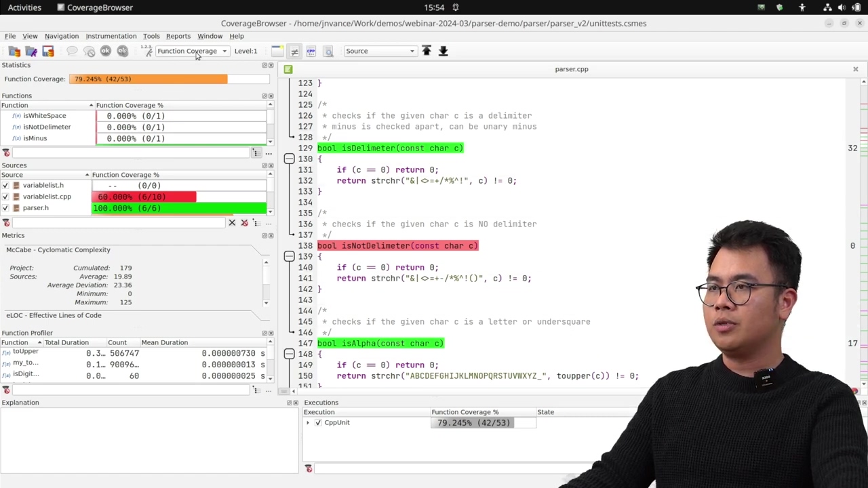868x488 pixels.
Task: Uncheck the CppUnit execution checkbox
Action: tap(317, 422)
